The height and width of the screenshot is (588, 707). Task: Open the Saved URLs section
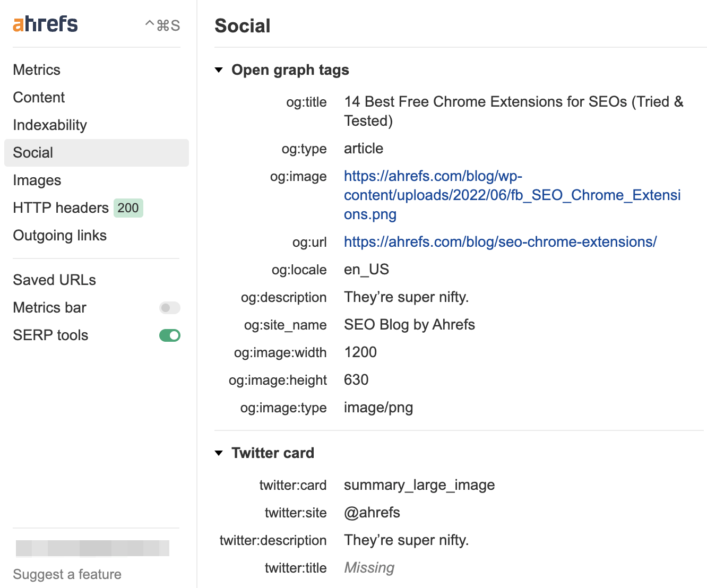point(54,280)
